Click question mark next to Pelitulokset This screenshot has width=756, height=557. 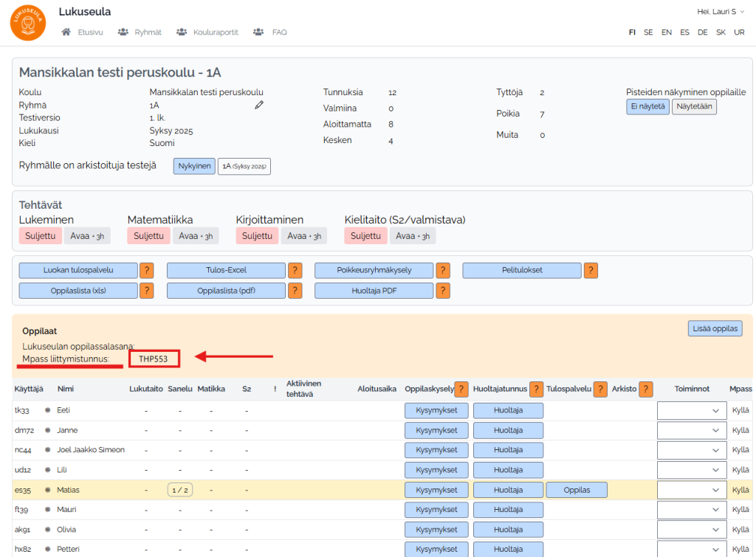(591, 271)
